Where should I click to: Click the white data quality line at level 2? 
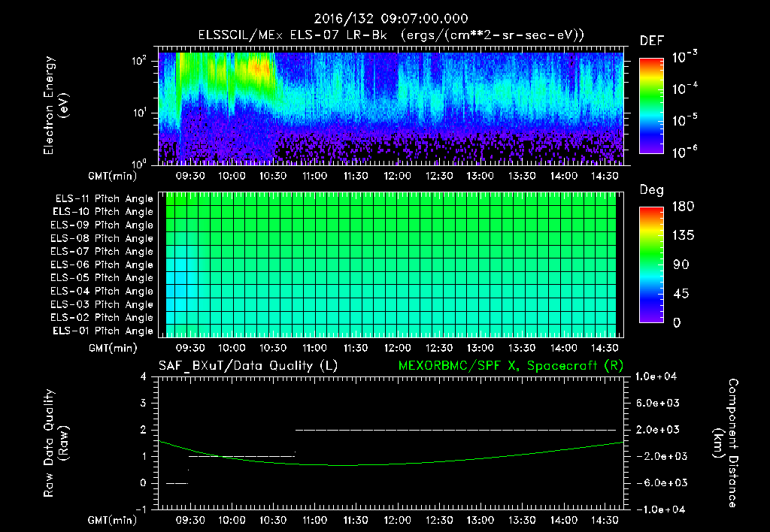coord(456,430)
